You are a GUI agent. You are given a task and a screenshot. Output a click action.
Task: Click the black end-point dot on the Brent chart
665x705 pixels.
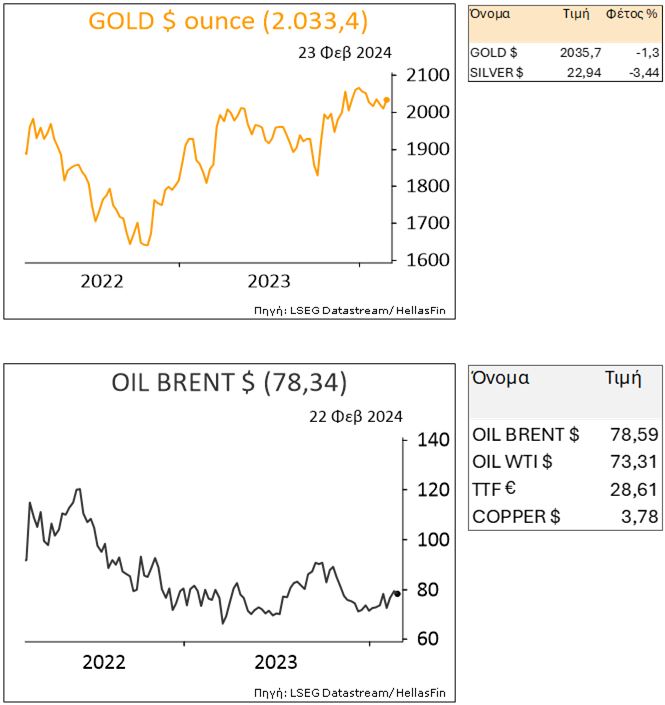coord(397,594)
